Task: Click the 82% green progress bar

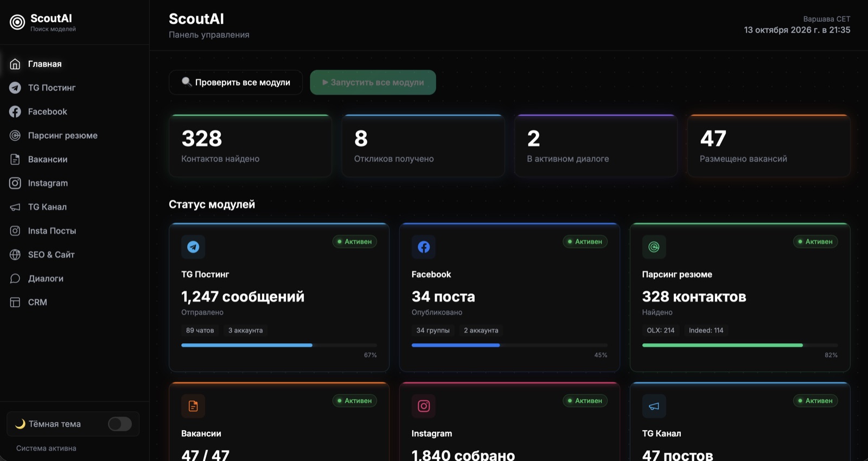Action: tap(740, 345)
